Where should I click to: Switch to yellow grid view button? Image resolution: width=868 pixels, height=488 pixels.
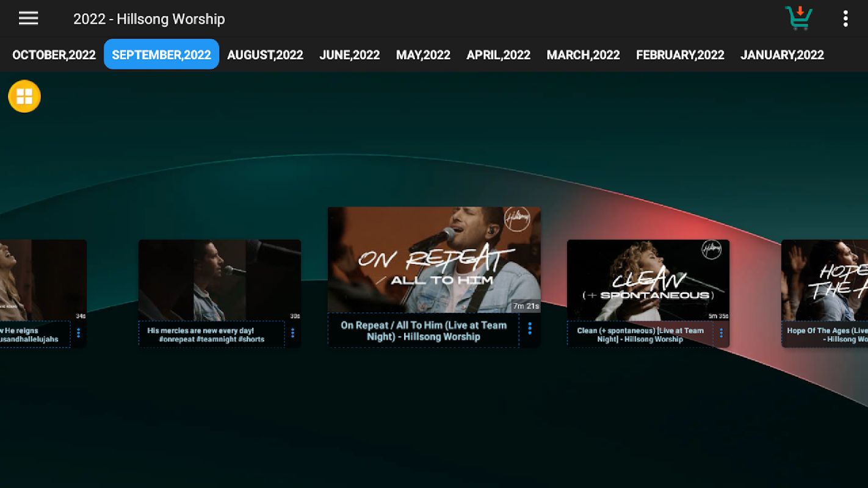coord(24,96)
